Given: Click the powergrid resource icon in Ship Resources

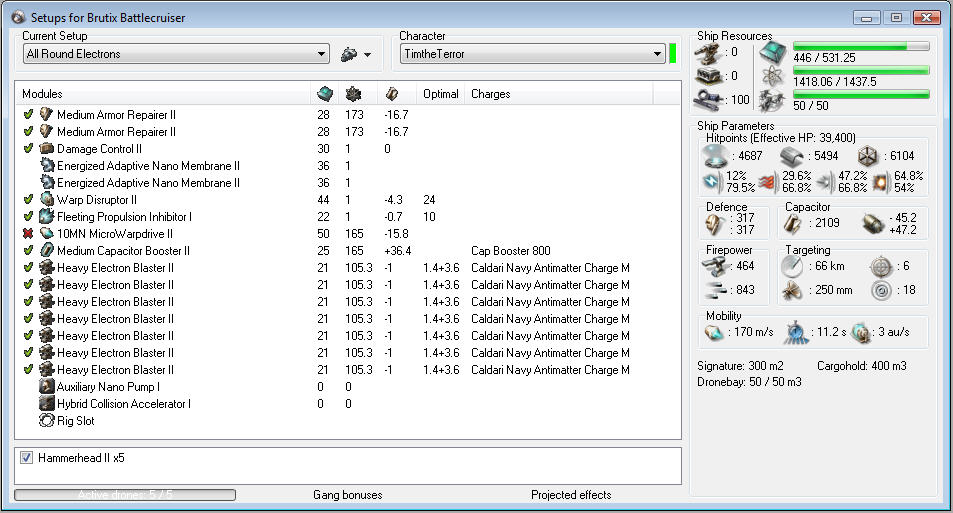Looking at the screenshot, I should coord(772,77).
